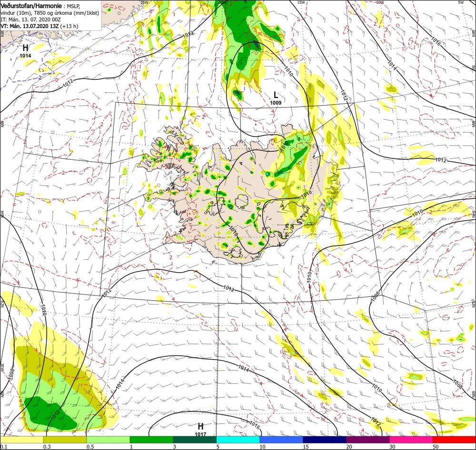Screen dimensions: 476x450
Task: Click the 'VT: Mán. 13.07.2020 13Z' valid time
Action: click(30, 26)
